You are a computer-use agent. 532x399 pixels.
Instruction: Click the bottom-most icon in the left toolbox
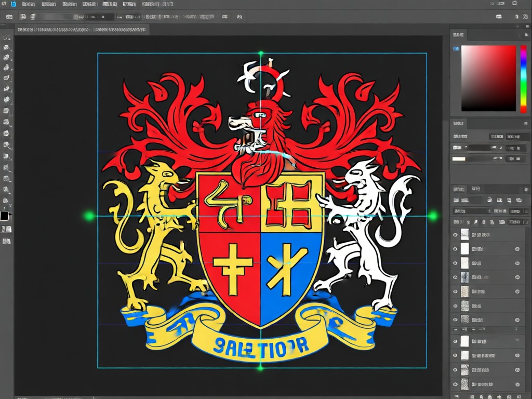tap(6, 241)
